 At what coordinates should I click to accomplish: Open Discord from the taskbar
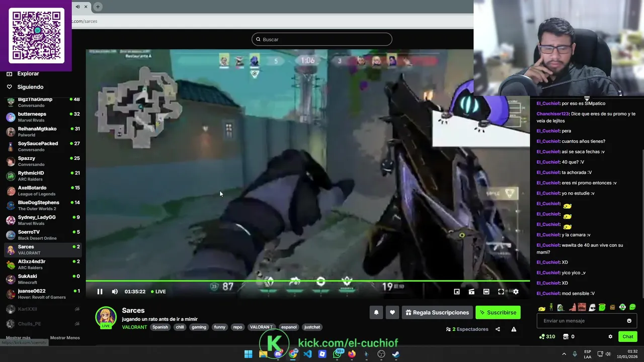pyautogui.click(x=278, y=354)
